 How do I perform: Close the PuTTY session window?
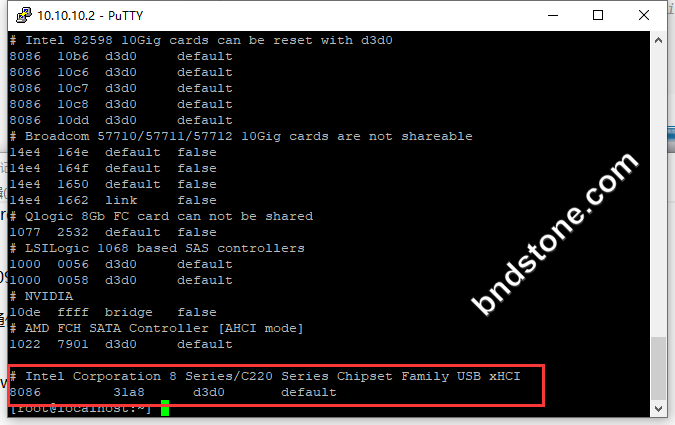pos(644,16)
